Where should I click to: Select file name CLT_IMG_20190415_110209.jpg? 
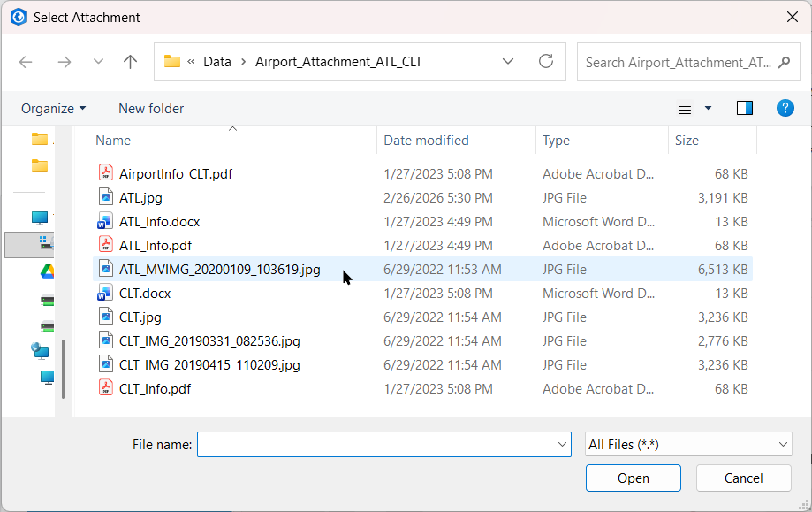[209, 365]
